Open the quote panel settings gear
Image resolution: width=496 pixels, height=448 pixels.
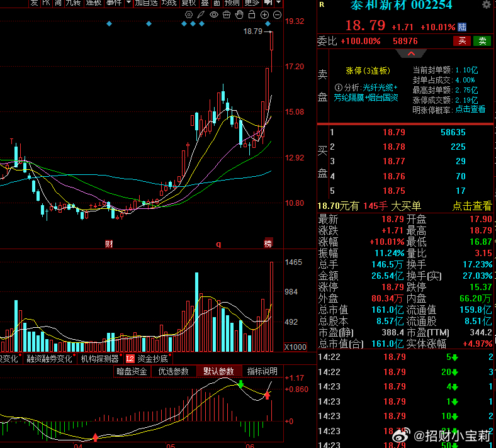pyautogui.click(x=486, y=4)
